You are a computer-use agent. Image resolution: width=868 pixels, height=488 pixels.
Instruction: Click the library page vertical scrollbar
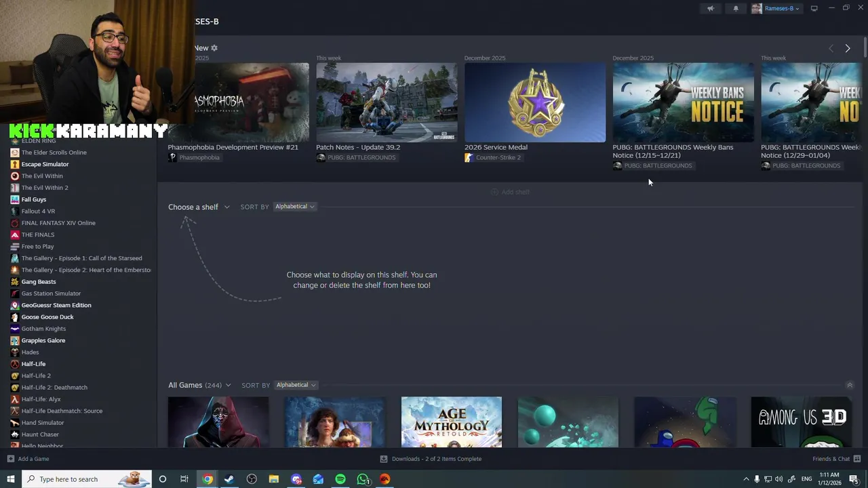click(865, 47)
